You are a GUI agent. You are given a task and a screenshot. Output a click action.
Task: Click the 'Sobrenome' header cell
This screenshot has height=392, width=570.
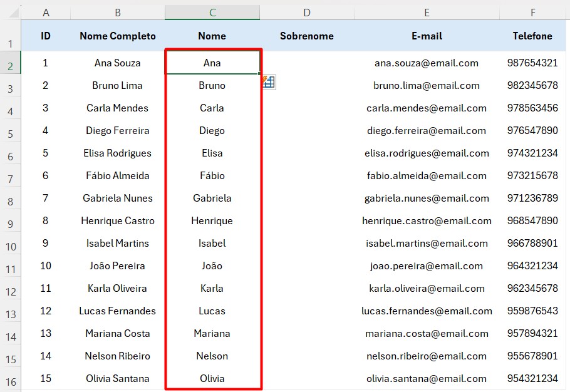point(307,36)
